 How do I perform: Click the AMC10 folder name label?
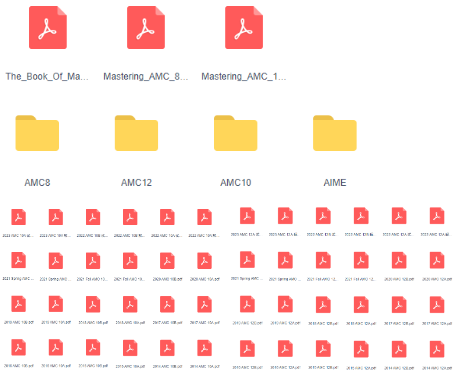(235, 183)
